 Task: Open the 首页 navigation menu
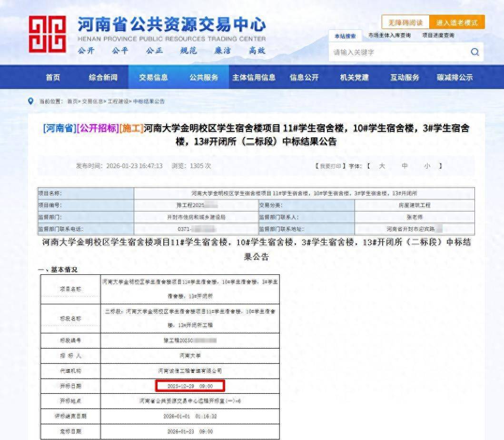pos(53,77)
